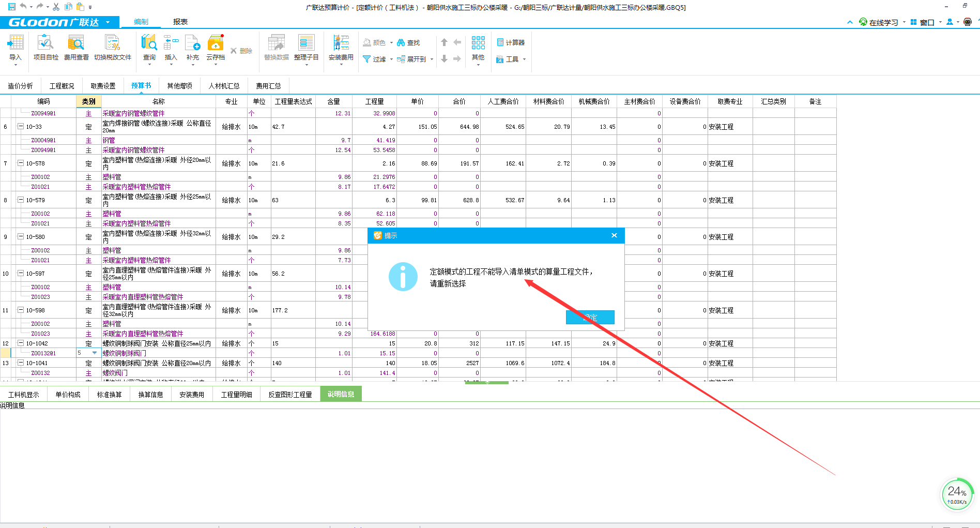980x528 pixels.
Task: Switch to the 报表 ribbon tab
Action: [180, 22]
